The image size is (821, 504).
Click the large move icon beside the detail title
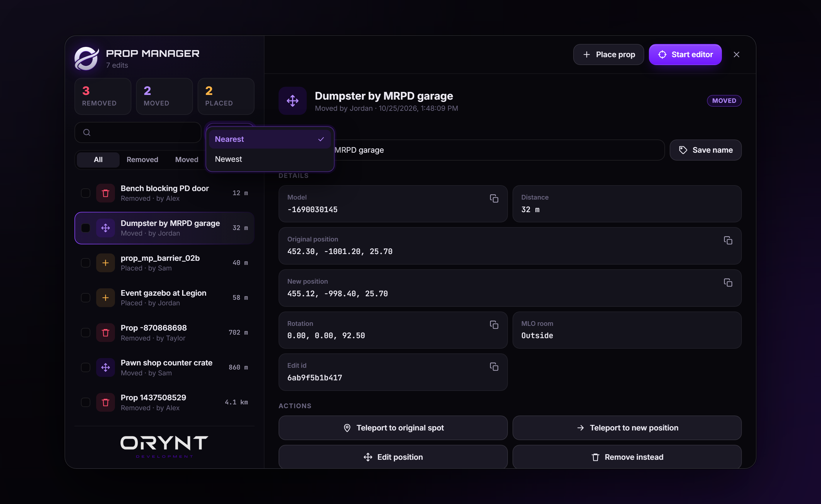point(292,101)
